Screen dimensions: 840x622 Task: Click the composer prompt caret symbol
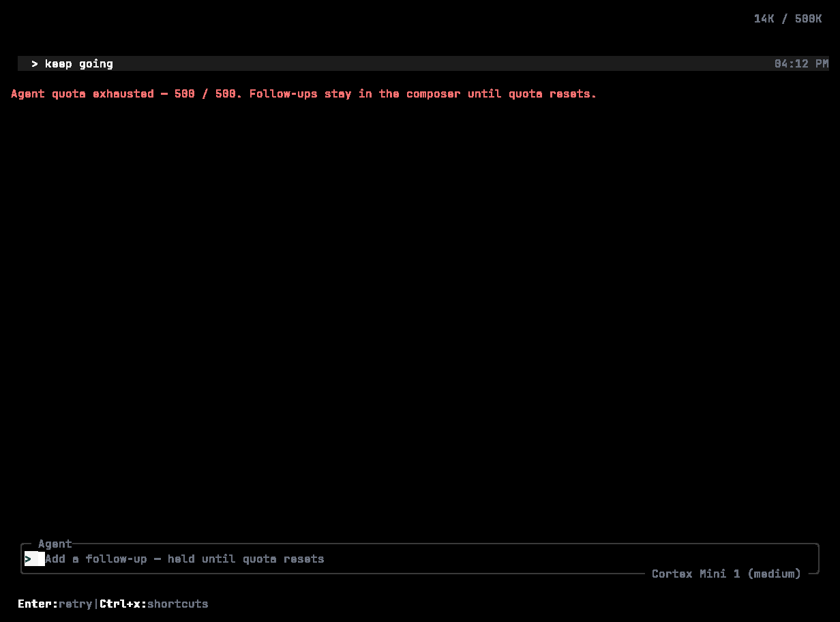(x=28, y=559)
